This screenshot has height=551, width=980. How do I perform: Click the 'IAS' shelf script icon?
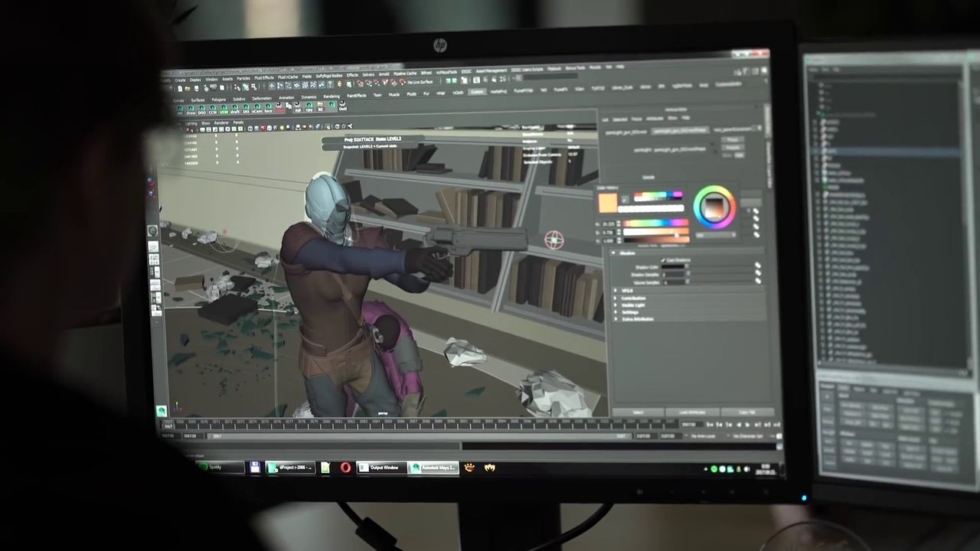click(246, 109)
